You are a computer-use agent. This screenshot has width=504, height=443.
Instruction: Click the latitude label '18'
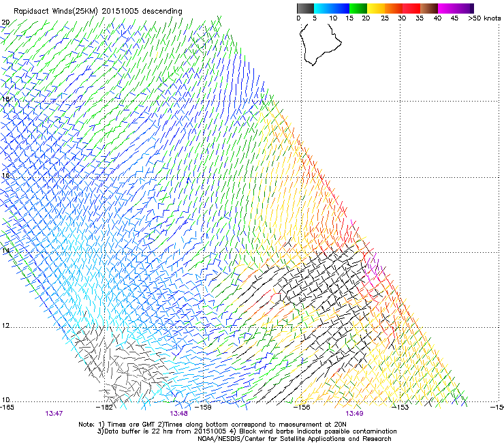5,99
